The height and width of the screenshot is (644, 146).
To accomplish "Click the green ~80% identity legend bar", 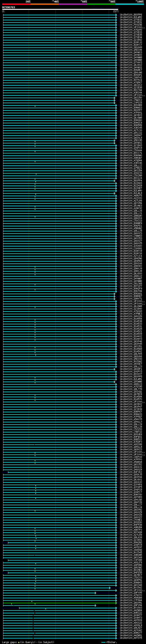I will [x=101, y=4].
